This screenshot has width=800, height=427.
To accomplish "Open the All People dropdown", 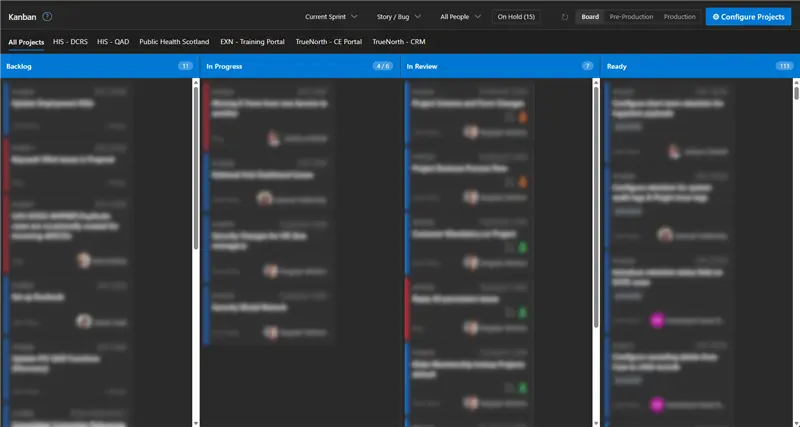I will tap(460, 17).
